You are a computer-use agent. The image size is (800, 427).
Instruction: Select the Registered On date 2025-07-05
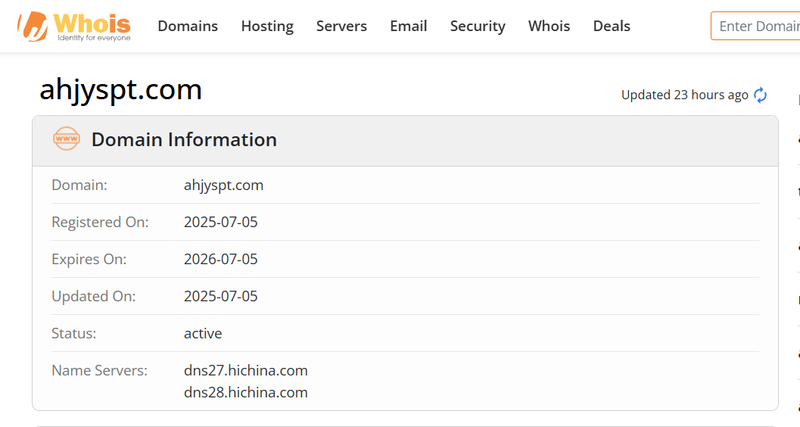221,222
